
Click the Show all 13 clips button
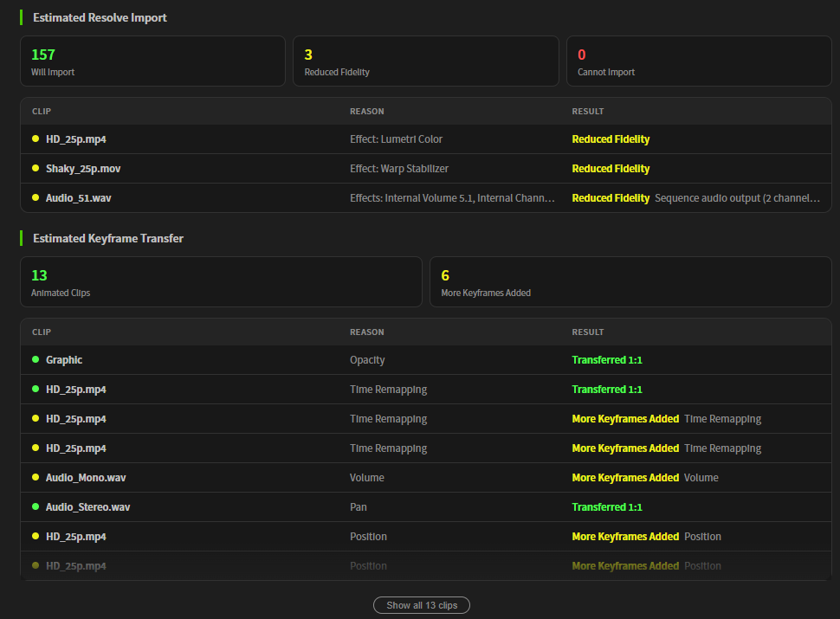coord(422,605)
